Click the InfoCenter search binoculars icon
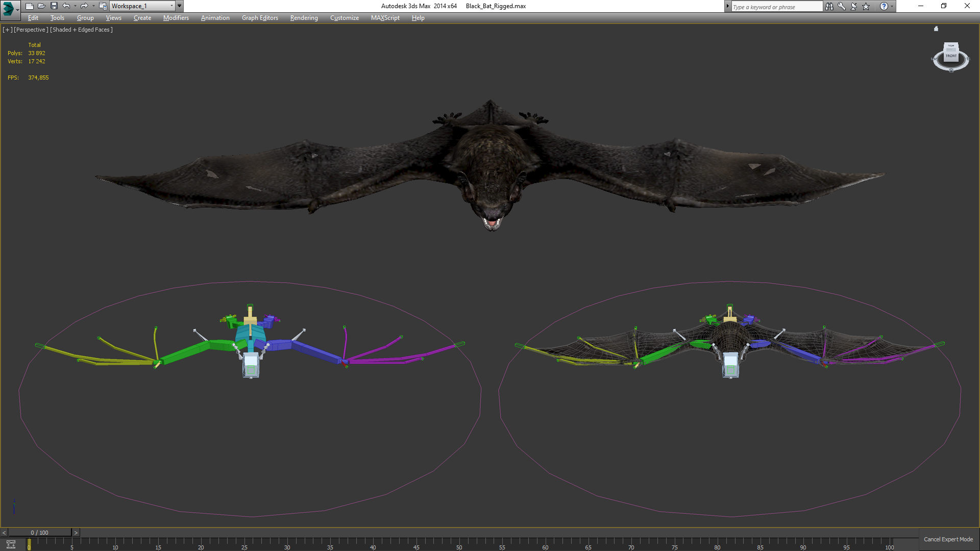 click(829, 6)
